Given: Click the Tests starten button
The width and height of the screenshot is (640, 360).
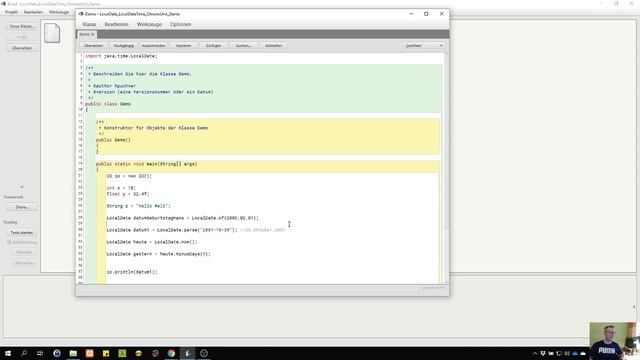Looking at the screenshot, I should pos(22,233).
